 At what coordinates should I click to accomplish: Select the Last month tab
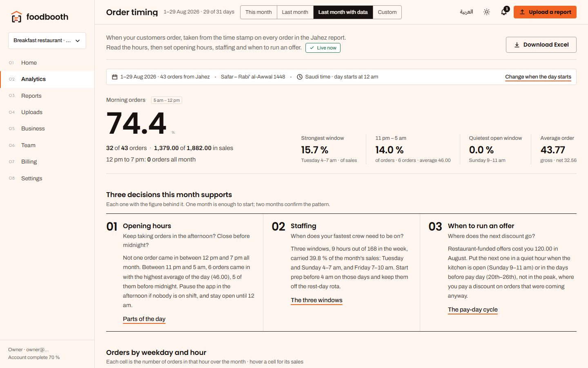pos(295,12)
